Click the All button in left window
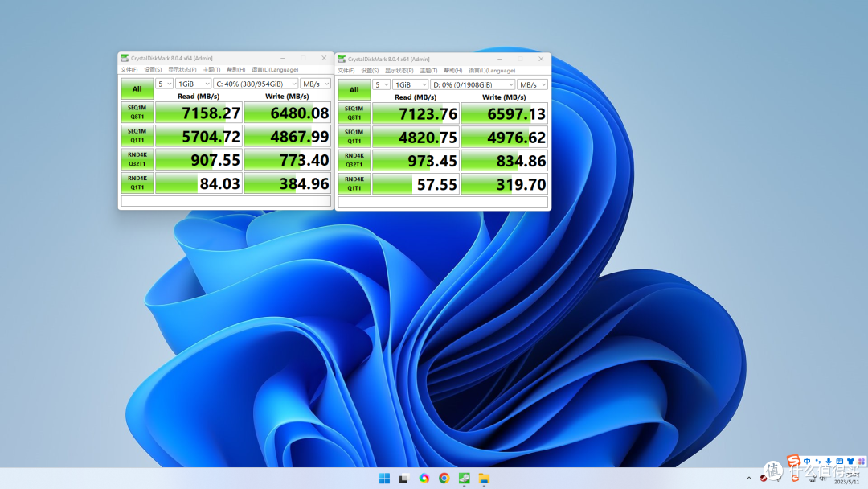868x489 pixels. pos(137,88)
